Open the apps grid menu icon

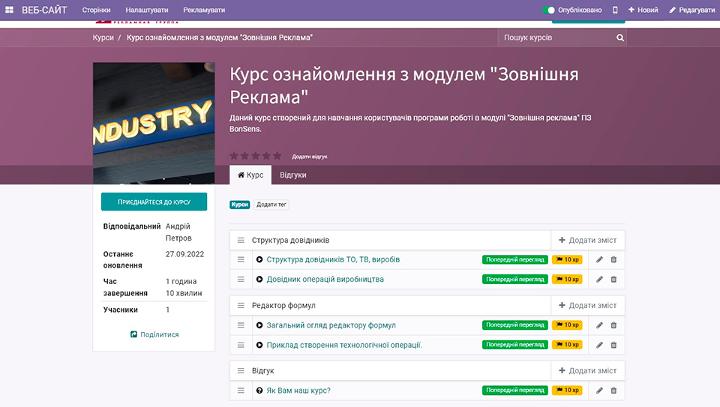[x=9, y=10]
